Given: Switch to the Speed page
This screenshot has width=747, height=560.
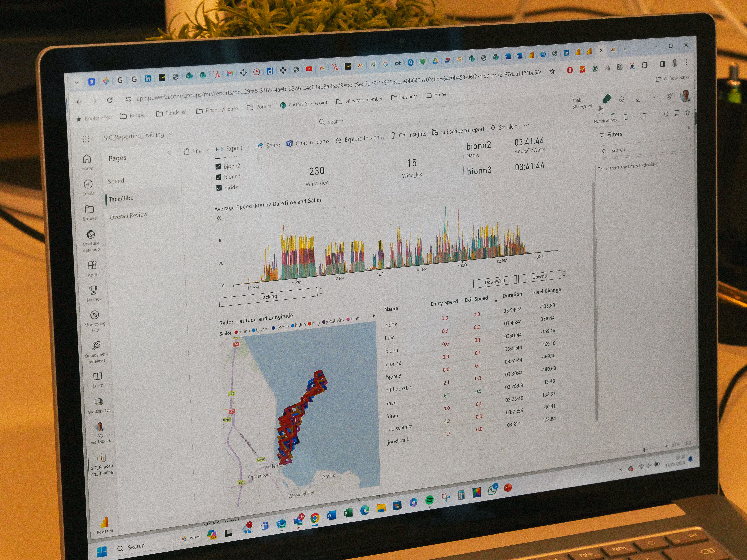Looking at the screenshot, I should (116, 181).
